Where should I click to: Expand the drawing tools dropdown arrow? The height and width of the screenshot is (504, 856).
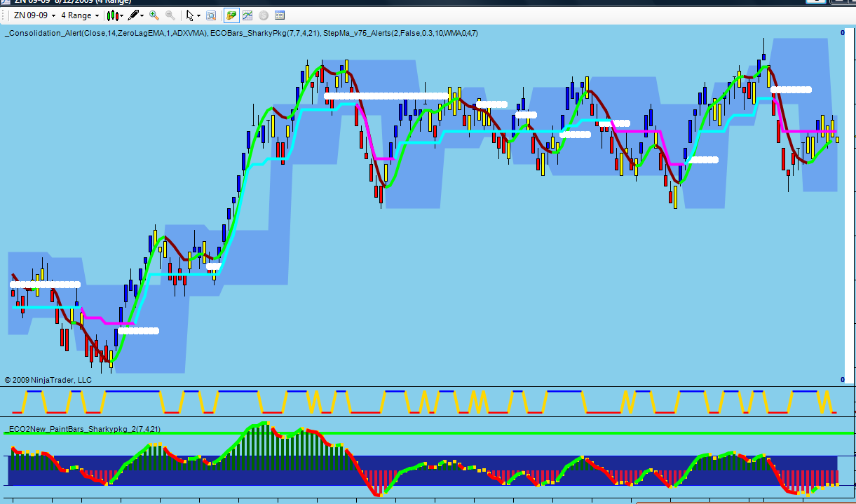point(142,15)
